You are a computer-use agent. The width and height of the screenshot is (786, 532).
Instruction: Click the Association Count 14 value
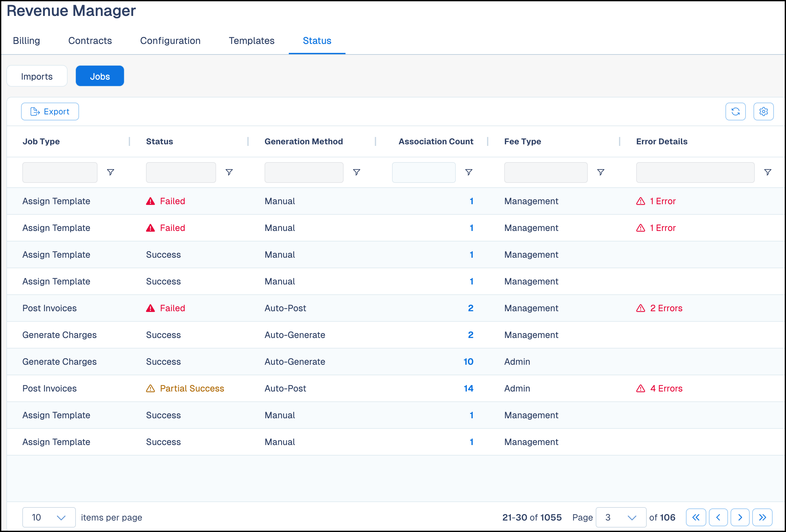(469, 388)
